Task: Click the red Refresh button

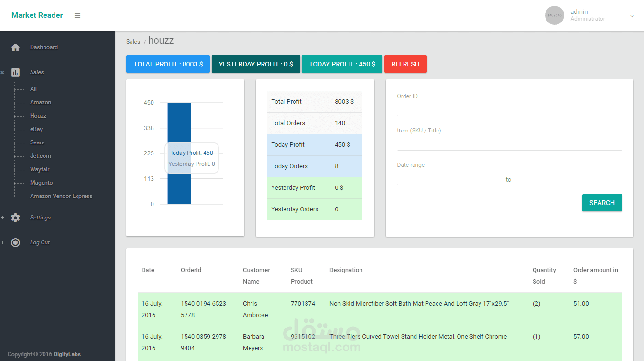Action: coord(405,64)
